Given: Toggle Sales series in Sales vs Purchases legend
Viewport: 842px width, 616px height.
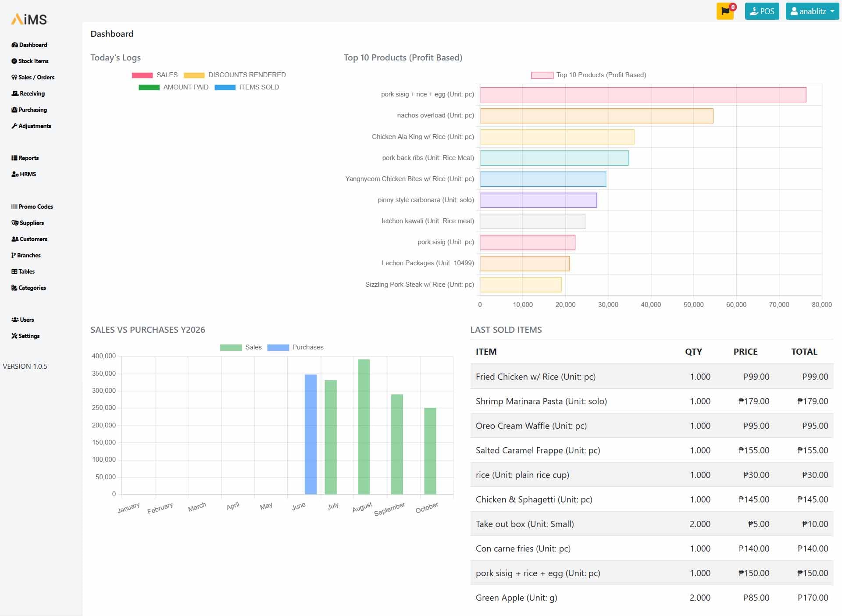Looking at the screenshot, I should (241, 347).
